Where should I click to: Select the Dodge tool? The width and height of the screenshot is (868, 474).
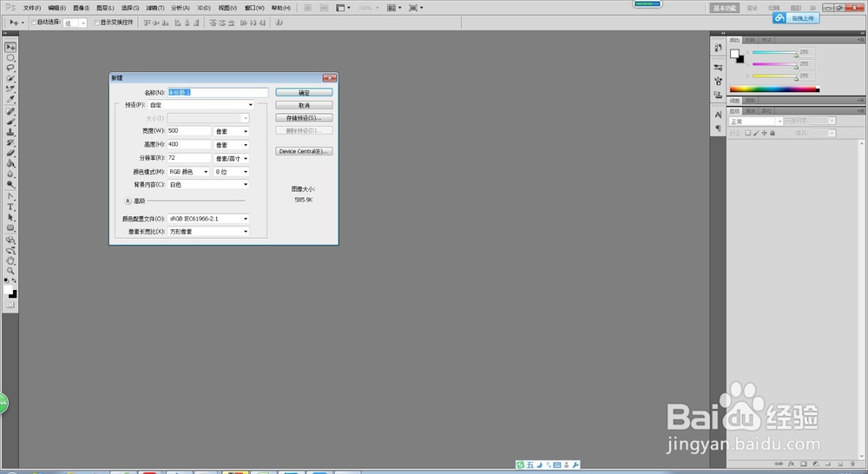click(10, 184)
